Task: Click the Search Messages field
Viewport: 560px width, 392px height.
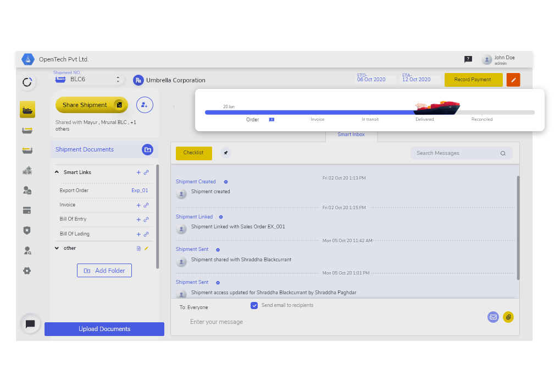Action: (456, 153)
